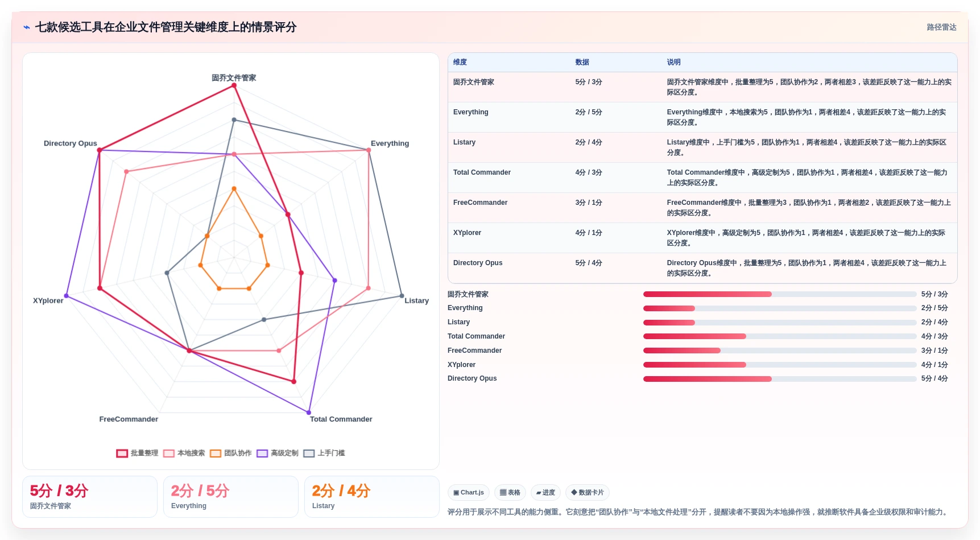Click the blue icon before the page title

click(x=27, y=27)
